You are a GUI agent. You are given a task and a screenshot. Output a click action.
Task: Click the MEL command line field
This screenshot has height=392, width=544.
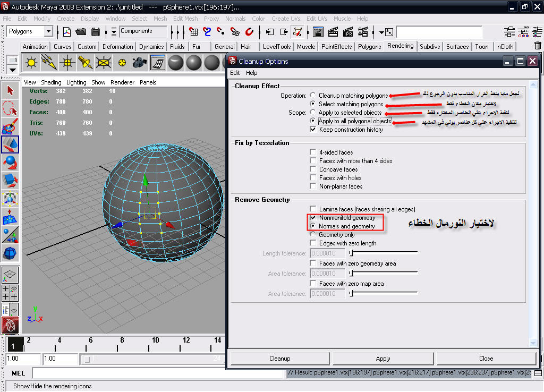pyautogui.click(x=158, y=373)
